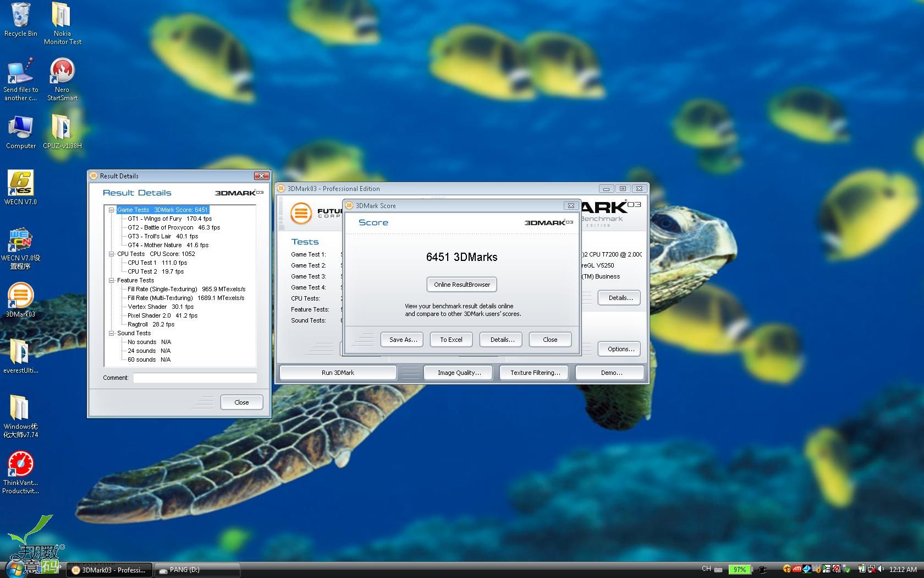The height and width of the screenshot is (578, 924).
Task: Select GT3 - Troll's Lair row
Action: pyautogui.click(x=162, y=236)
